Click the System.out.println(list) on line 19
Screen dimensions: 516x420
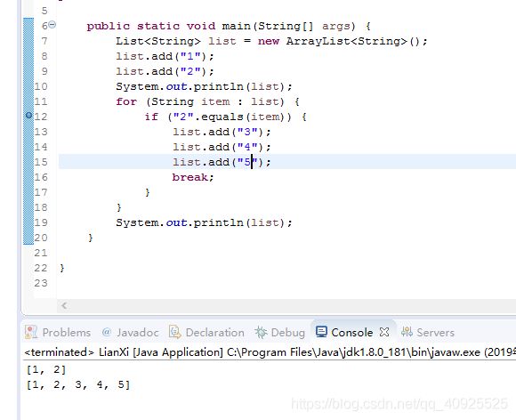pyautogui.click(x=204, y=222)
